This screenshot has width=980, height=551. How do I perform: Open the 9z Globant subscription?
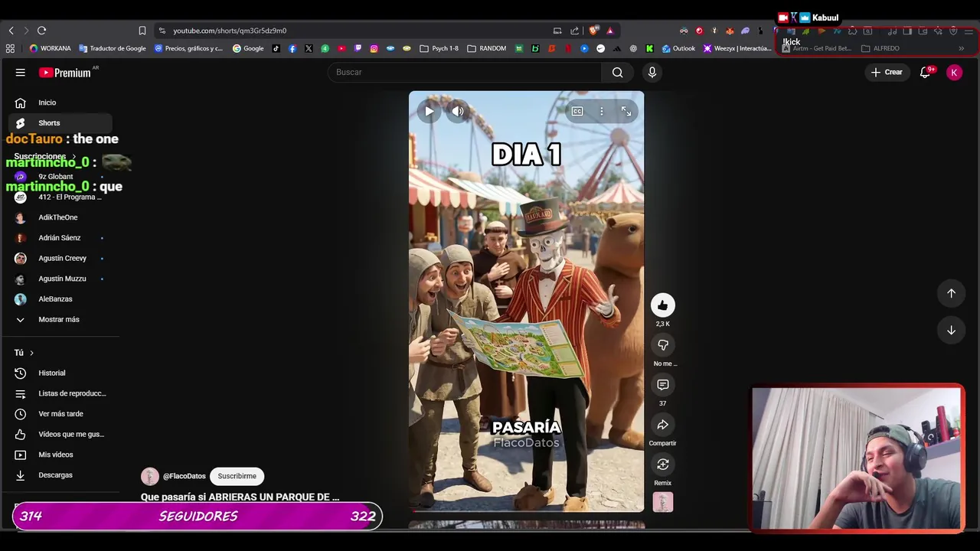pos(60,177)
